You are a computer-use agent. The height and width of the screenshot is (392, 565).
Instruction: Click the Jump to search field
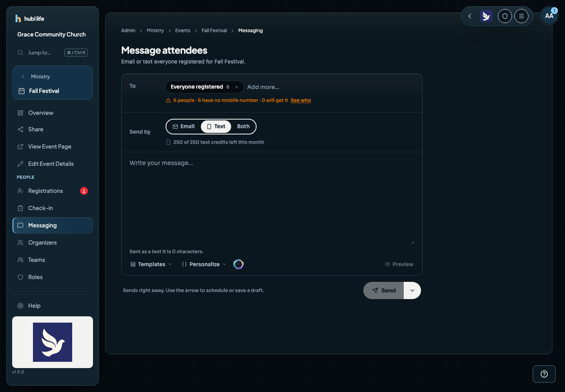53,53
